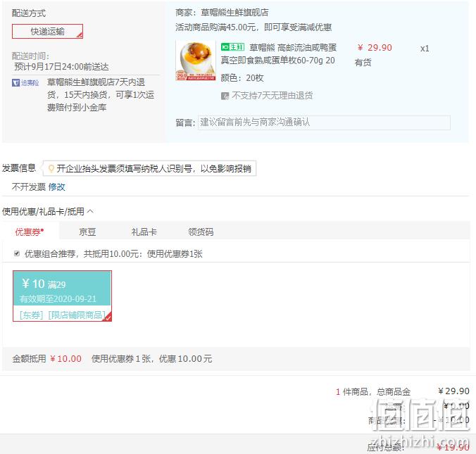Click the 金额抵用 ¥10.00 amount
The width and height of the screenshot is (476, 454).
tap(66, 359)
